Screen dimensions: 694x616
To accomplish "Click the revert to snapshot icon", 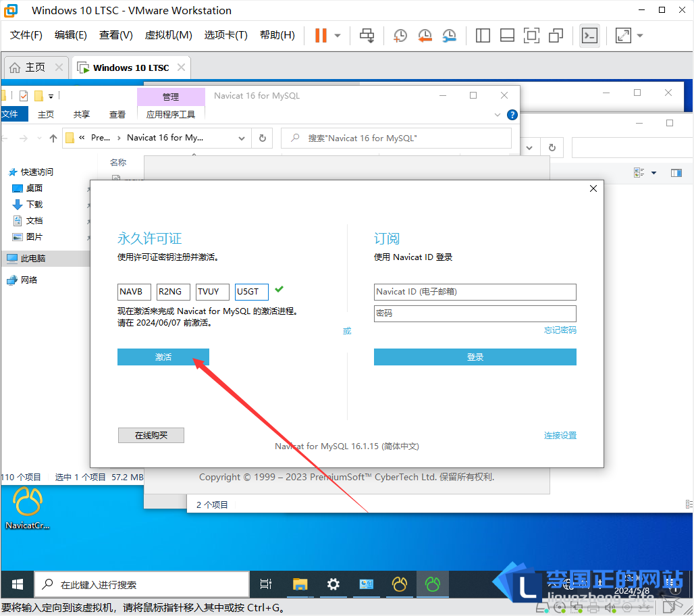I will 425,35.
